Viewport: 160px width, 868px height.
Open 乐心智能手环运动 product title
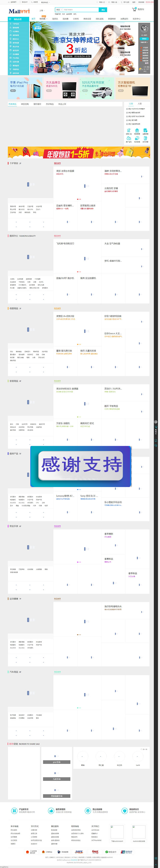coord(113,502)
